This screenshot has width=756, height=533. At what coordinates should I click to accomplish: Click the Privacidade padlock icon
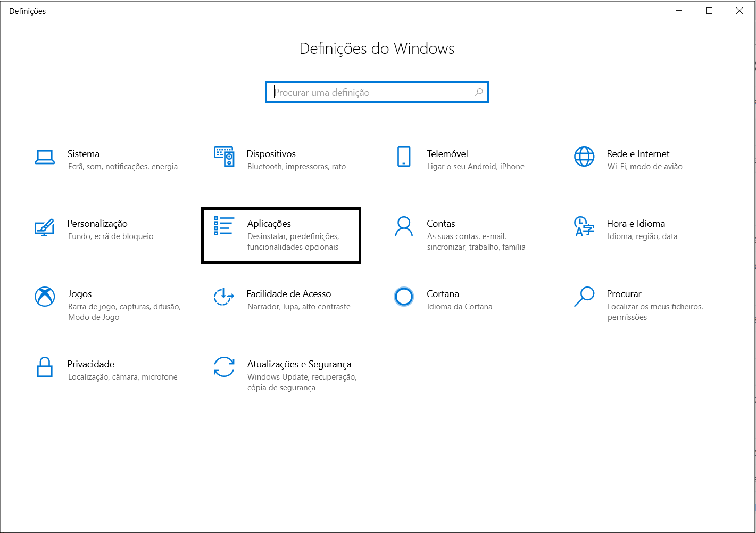(45, 367)
